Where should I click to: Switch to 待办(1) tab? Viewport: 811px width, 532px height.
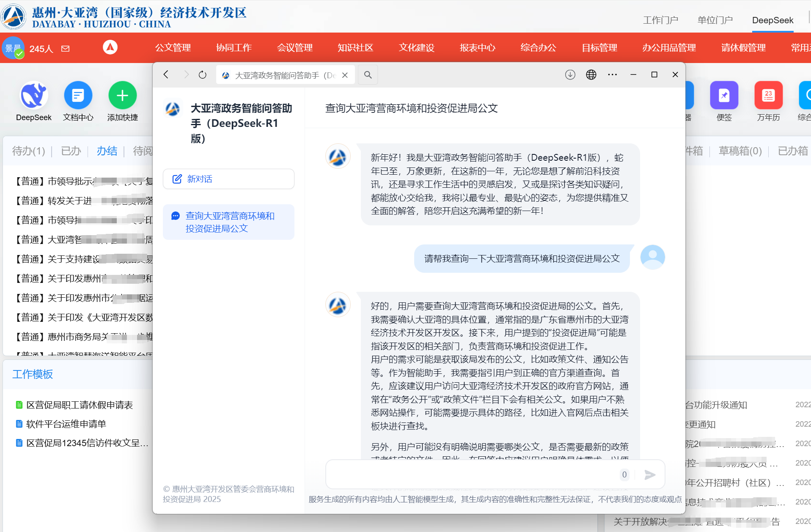click(x=29, y=151)
